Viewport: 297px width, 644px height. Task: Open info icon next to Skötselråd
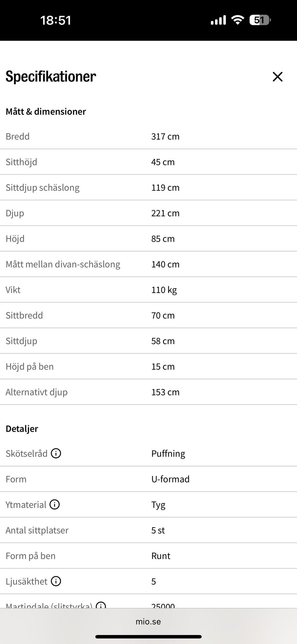point(56,453)
